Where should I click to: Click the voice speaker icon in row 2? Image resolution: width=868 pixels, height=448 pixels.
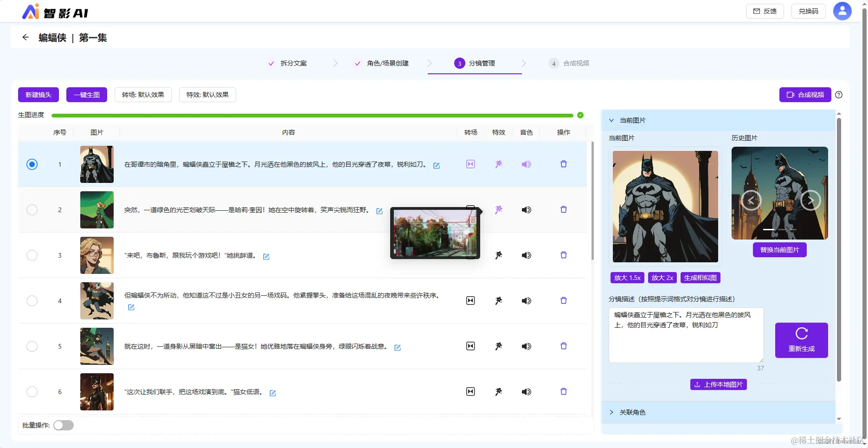pos(526,209)
